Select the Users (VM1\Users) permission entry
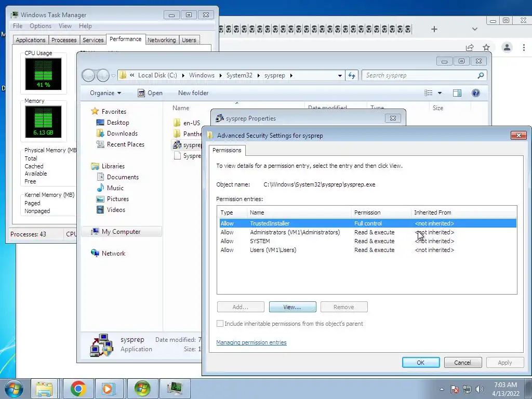This screenshot has height=399, width=532. (367, 250)
